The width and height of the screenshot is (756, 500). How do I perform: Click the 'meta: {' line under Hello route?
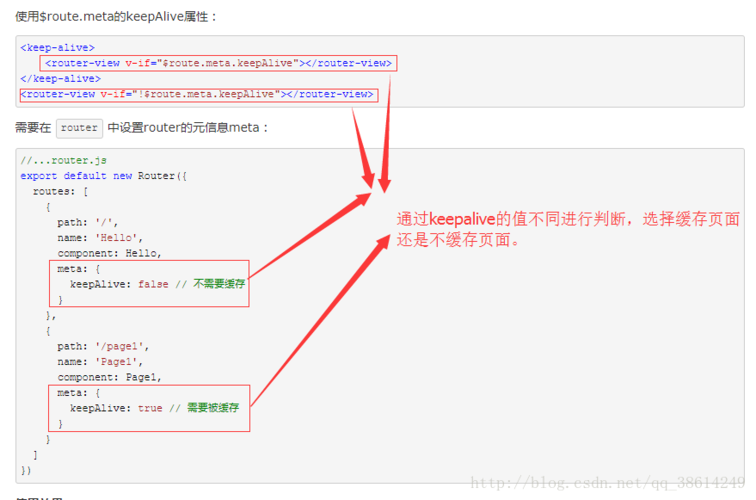click(79, 269)
